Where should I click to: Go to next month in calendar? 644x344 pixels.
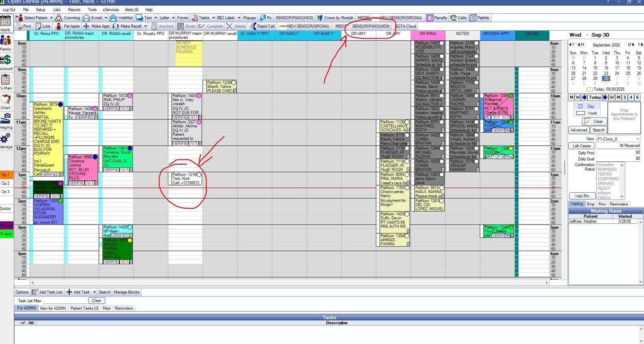pos(631,45)
